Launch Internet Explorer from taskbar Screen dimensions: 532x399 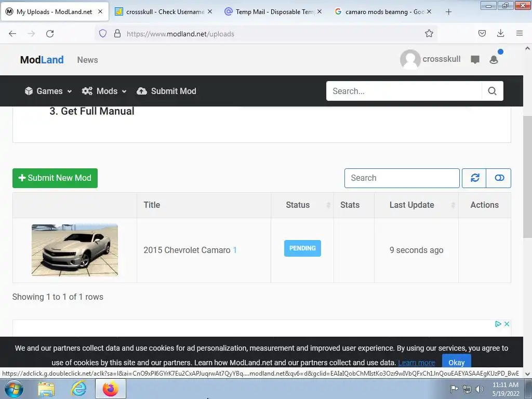(78, 389)
